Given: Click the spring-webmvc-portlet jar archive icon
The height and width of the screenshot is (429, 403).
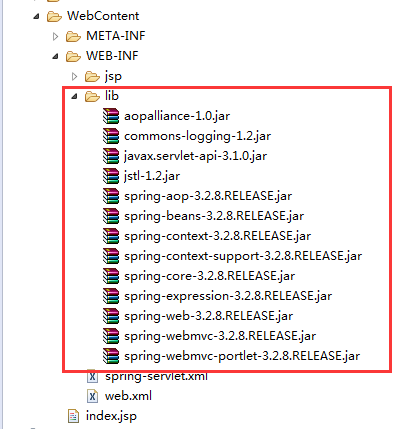Looking at the screenshot, I should [x=111, y=356].
